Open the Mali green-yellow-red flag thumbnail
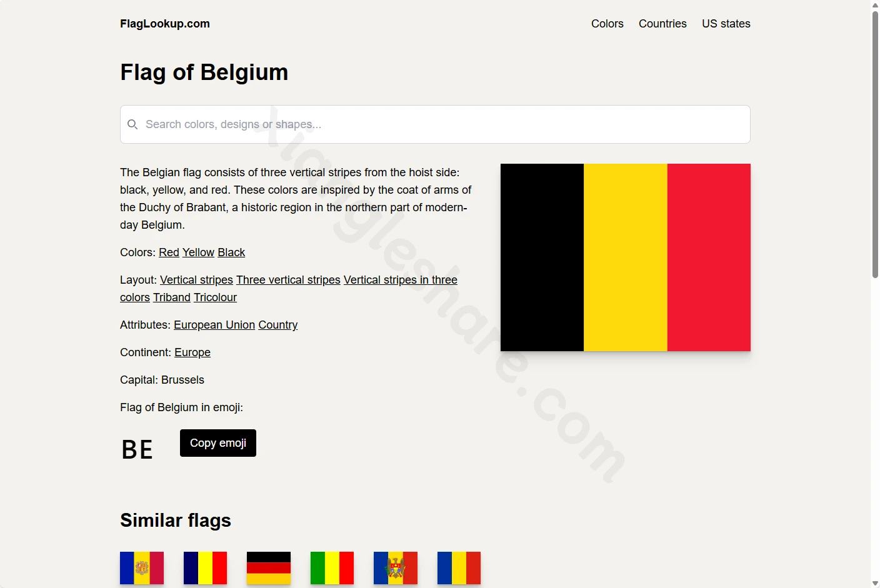The height and width of the screenshot is (588, 880). tap(332, 568)
